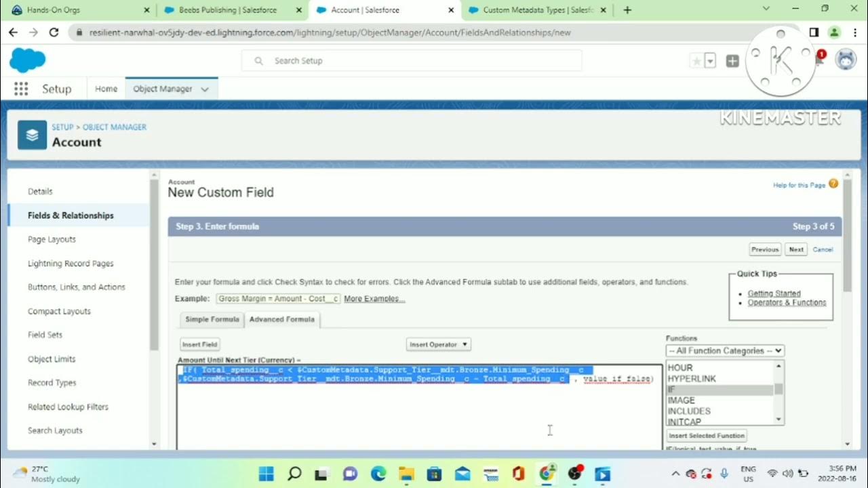Click the favorites star icon
Image resolution: width=868 pixels, height=488 pixels.
click(696, 61)
